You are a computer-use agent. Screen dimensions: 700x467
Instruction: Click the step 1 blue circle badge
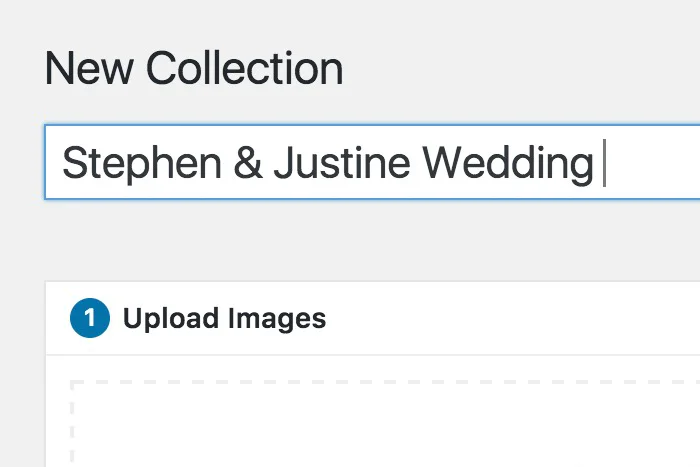point(90,318)
